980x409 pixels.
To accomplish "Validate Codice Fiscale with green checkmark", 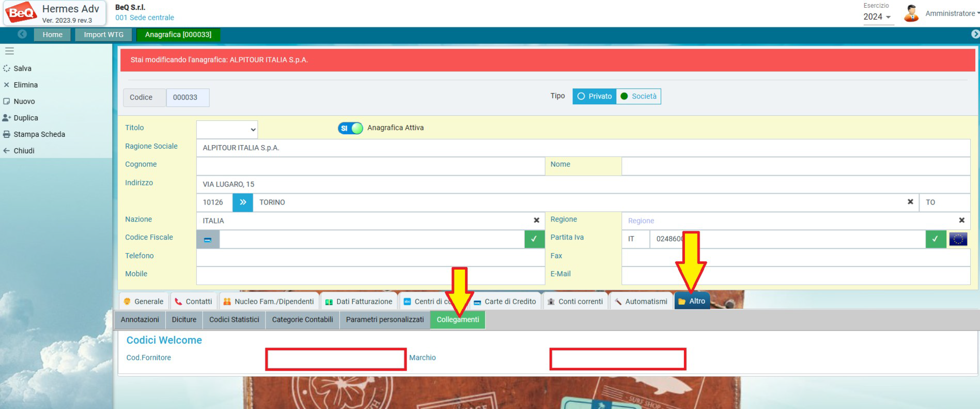I will tap(534, 239).
